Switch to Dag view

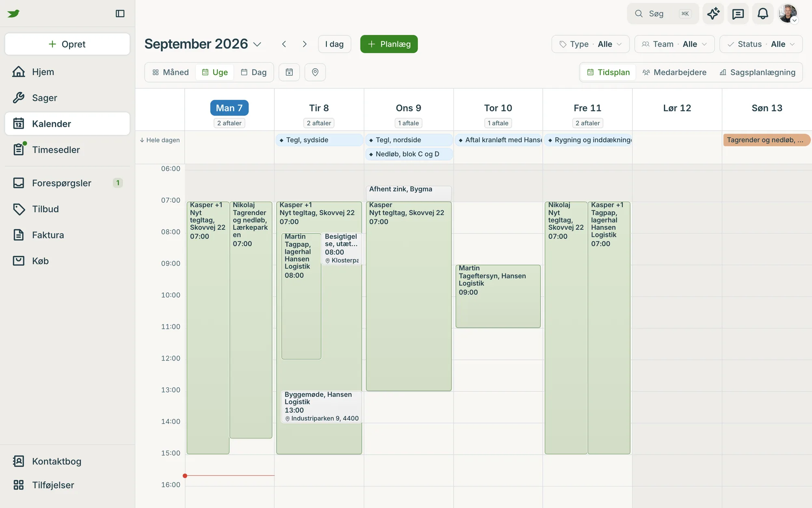tap(254, 72)
